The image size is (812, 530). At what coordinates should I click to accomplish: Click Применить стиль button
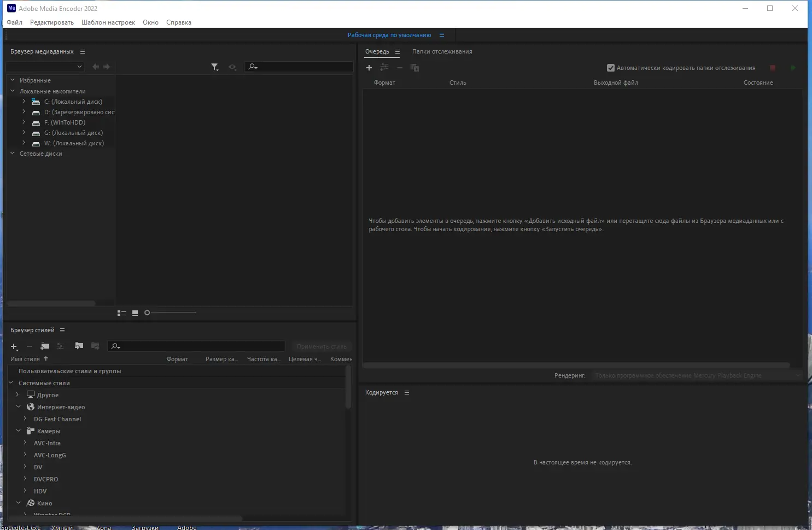click(322, 346)
